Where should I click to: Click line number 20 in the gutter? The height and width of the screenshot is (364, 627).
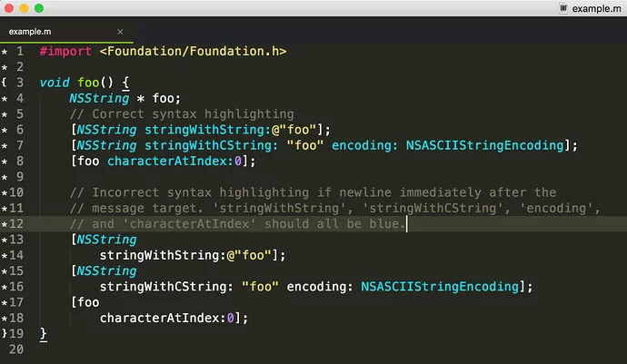click(16, 349)
